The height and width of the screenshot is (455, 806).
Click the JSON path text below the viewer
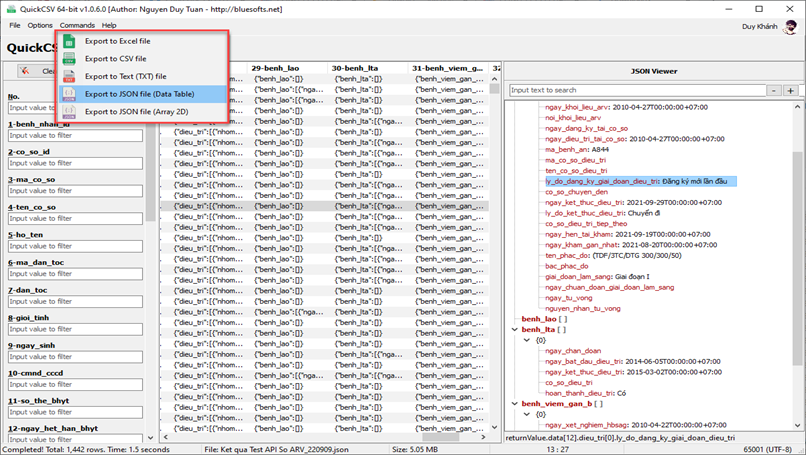[620, 438]
